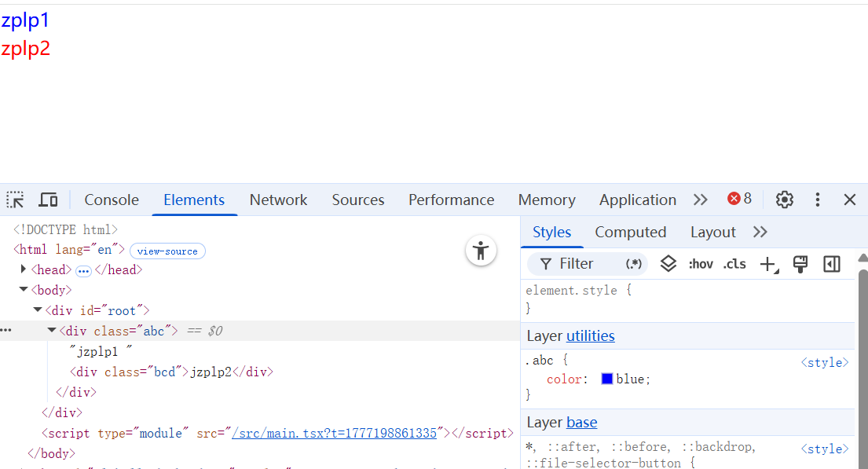Switch to the Performance tab

pos(451,200)
